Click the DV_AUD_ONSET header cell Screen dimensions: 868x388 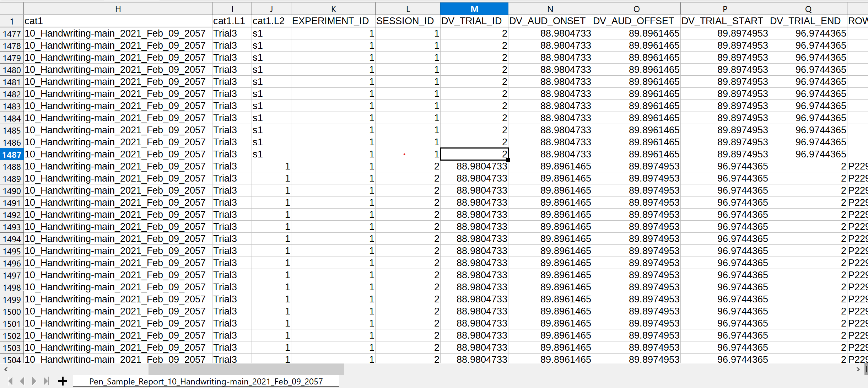pos(550,21)
